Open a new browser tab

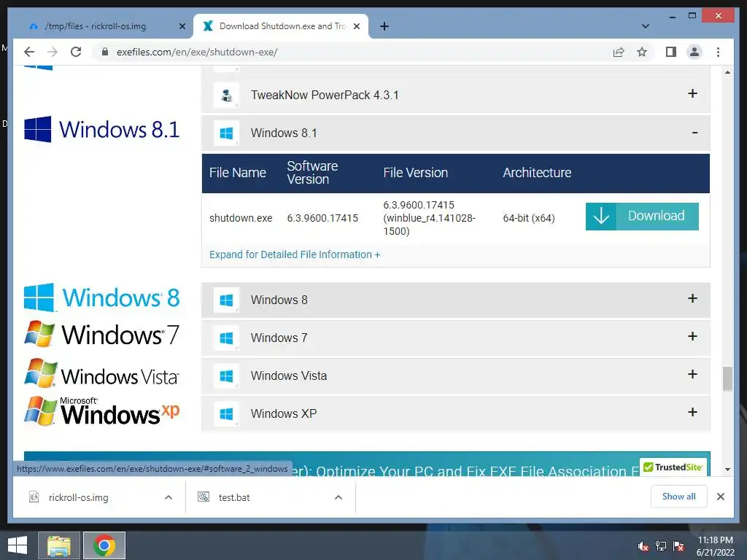[x=384, y=26]
